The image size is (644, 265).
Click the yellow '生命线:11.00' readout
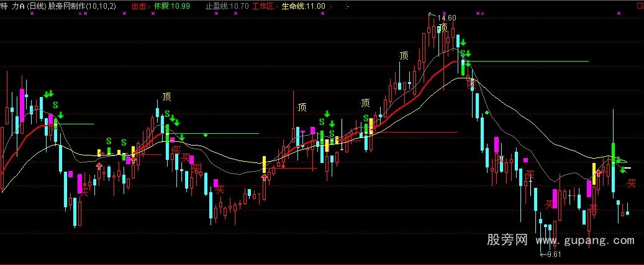click(x=303, y=6)
